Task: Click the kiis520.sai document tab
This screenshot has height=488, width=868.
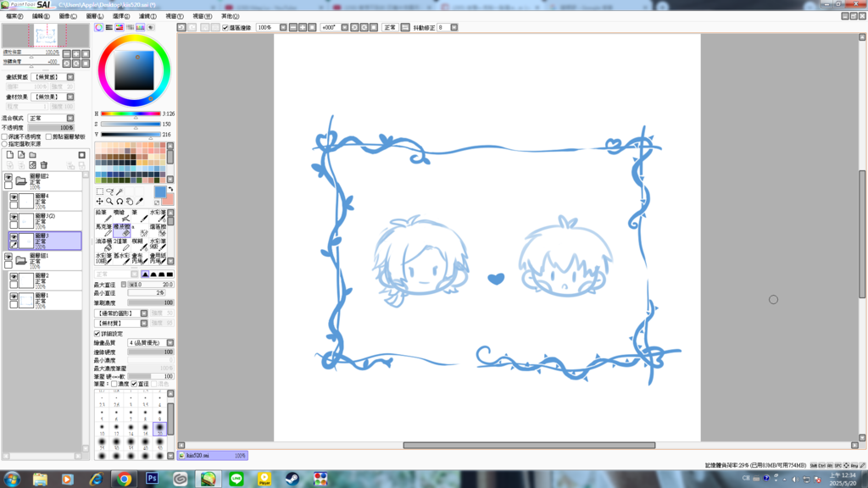Action: [213, 455]
